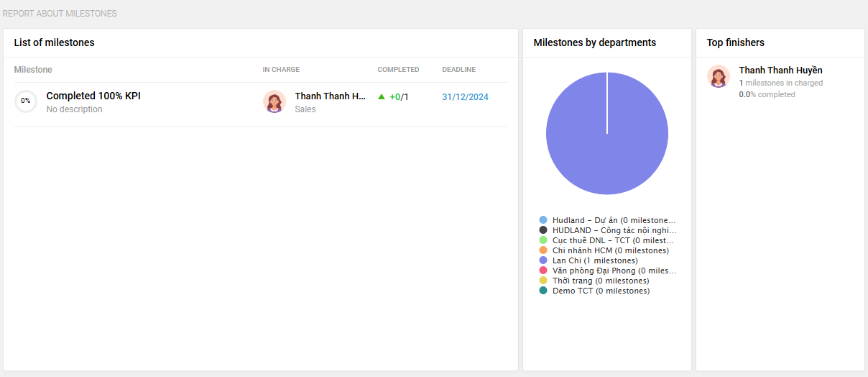The height and width of the screenshot is (377, 868).
Task: Click the 'Sales' department label
Action: click(305, 109)
